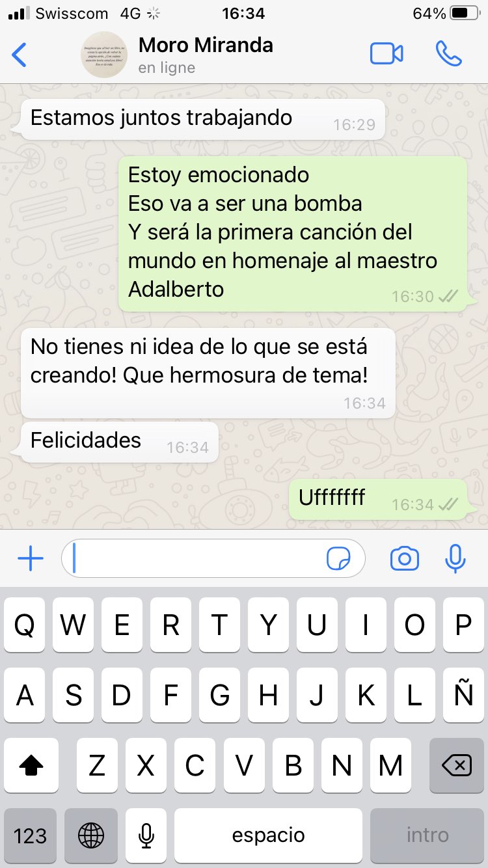The width and height of the screenshot is (488, 868).
Task: Tap the espacio space bar
Action: tap(268, 835)
